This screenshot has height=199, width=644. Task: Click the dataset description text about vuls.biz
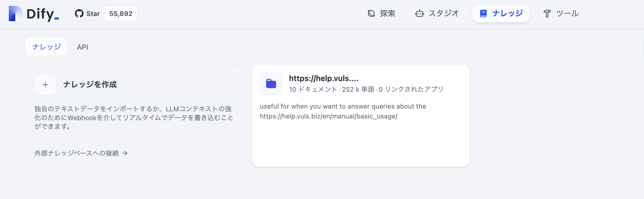click(x=343, y=112)
